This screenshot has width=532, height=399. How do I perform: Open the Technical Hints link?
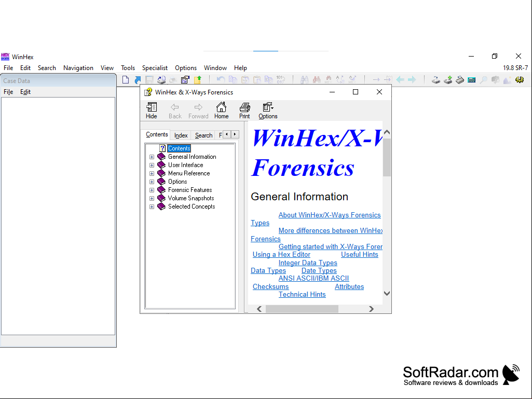click(302, 295)
